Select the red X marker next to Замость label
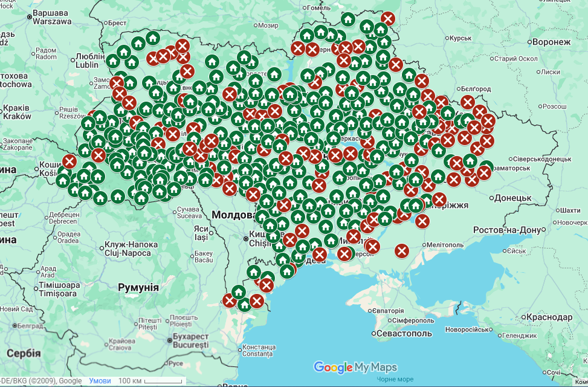Screen dimensions: 588x387 (x=117, y=83)
